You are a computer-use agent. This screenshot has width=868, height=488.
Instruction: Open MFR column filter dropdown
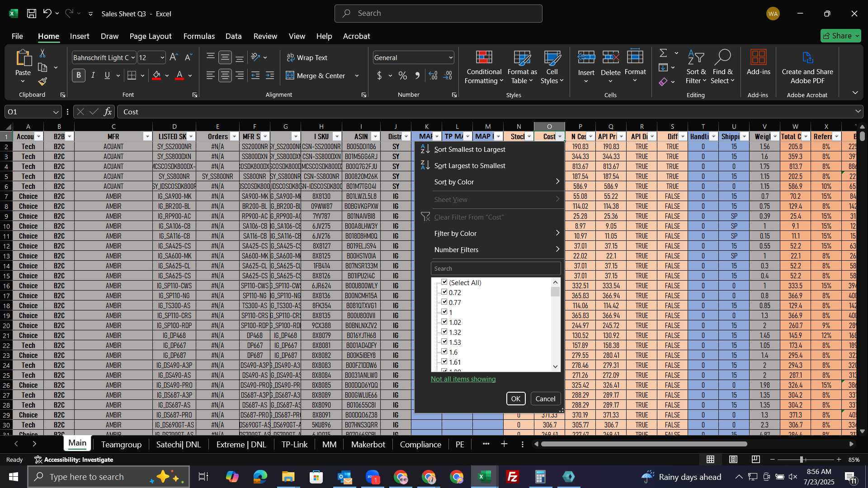(x=147, y=136)
